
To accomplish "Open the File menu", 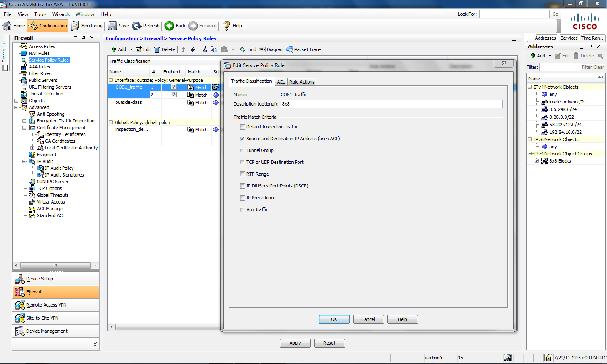I will click(8, 14).
